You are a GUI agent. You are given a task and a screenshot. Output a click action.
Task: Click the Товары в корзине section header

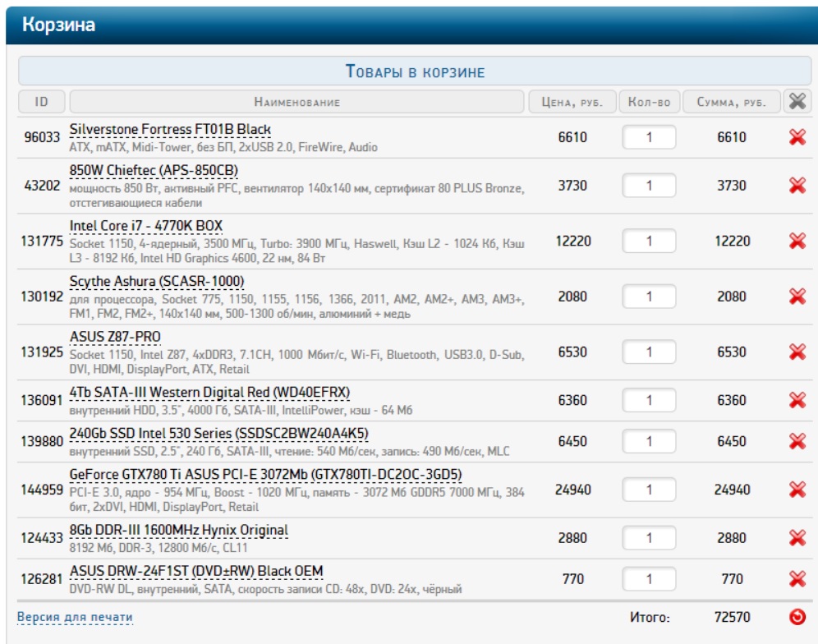point(415,71)
